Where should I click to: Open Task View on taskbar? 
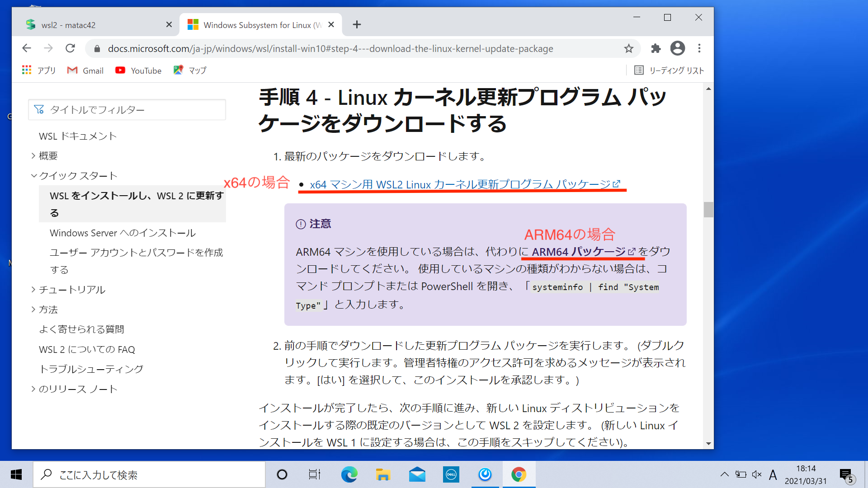pyautogui.click(x=315, y=474)
